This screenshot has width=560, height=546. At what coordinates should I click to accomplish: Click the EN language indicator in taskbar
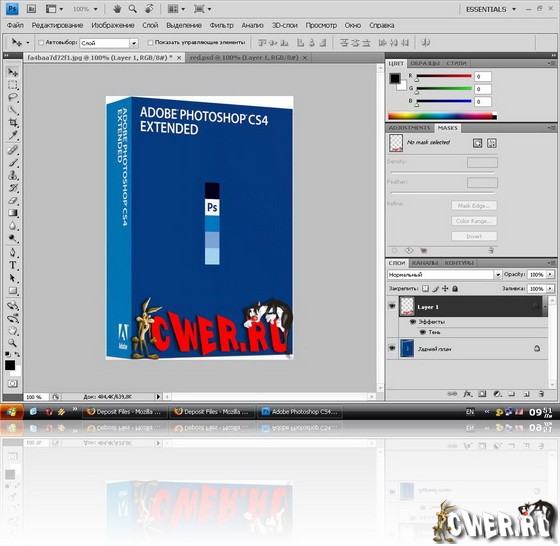(470, 412)
